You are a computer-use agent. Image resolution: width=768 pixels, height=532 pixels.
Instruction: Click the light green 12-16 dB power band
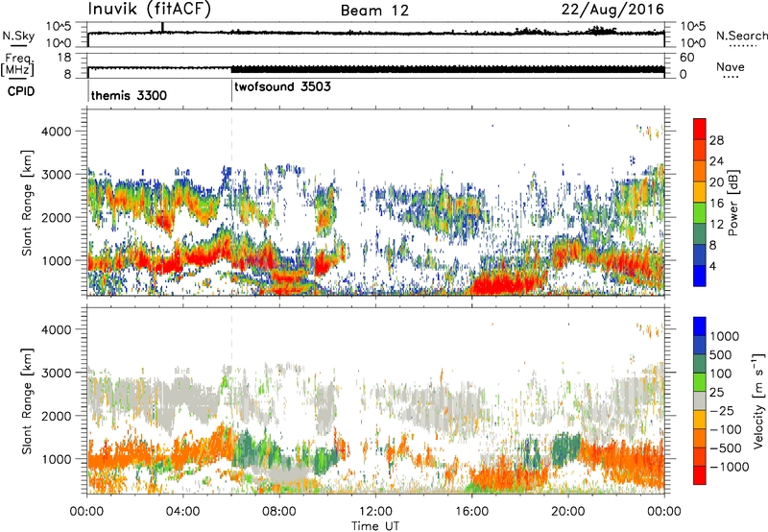(700, 212)
